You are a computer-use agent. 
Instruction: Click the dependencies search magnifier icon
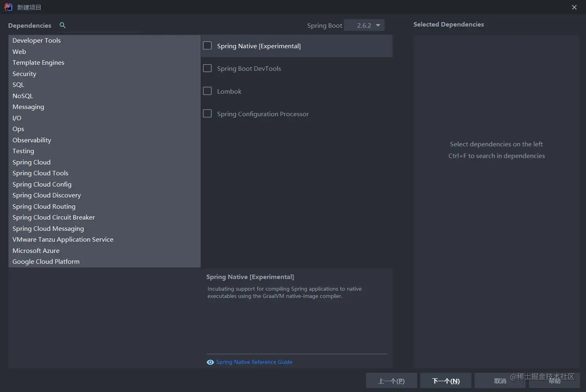pos(62,25)
